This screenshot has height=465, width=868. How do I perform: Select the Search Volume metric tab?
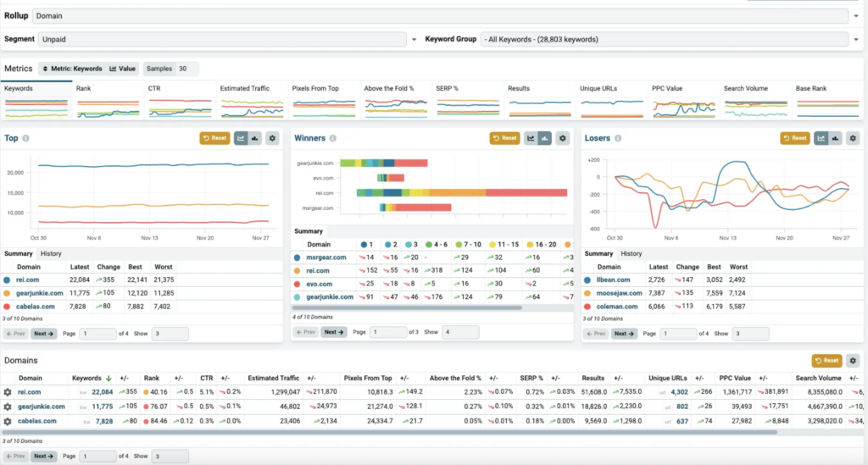755,100
